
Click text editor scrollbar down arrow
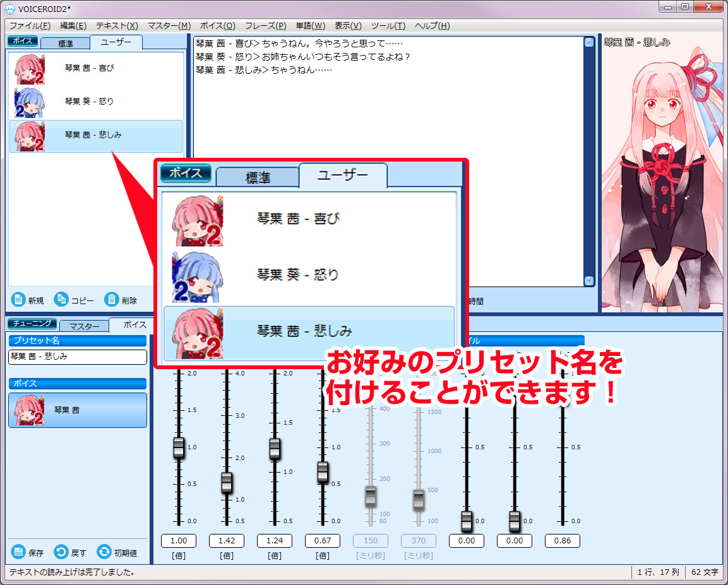click(588, 281)
